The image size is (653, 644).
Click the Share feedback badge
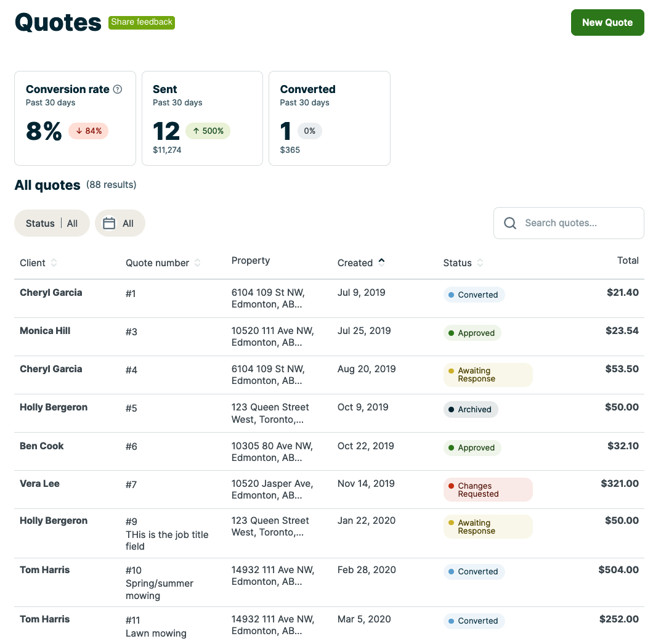[141, 22]
